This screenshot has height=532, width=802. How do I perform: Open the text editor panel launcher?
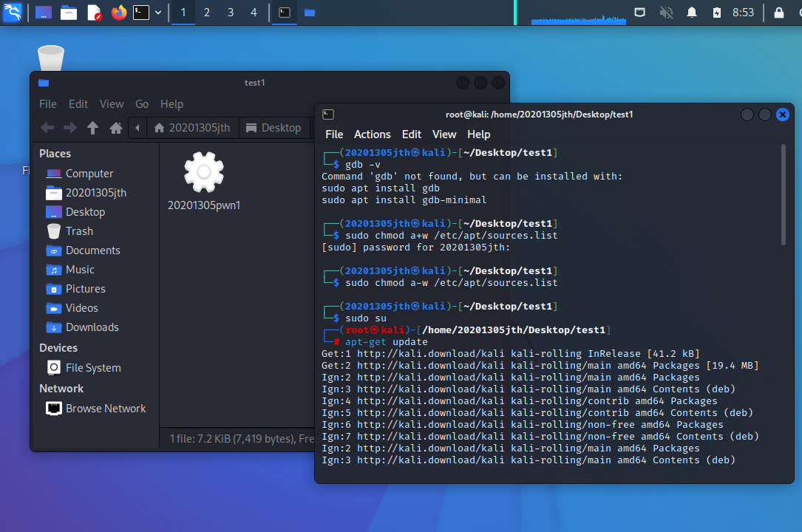click(94, 13)
